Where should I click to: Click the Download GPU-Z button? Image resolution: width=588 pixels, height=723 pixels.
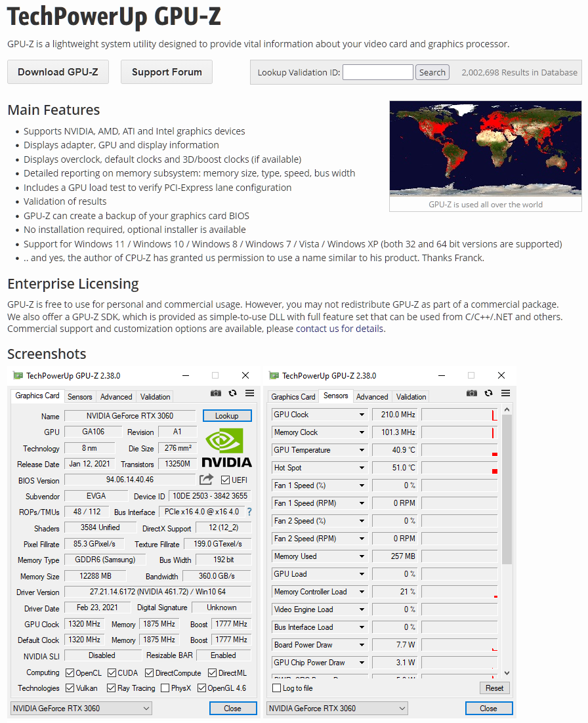click(58, 72)
